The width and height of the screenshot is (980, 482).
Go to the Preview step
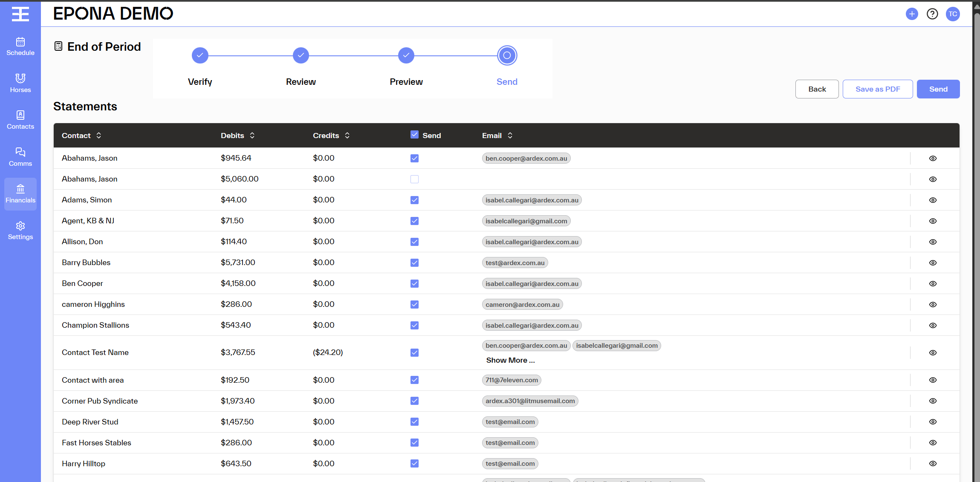pos(406,56)
